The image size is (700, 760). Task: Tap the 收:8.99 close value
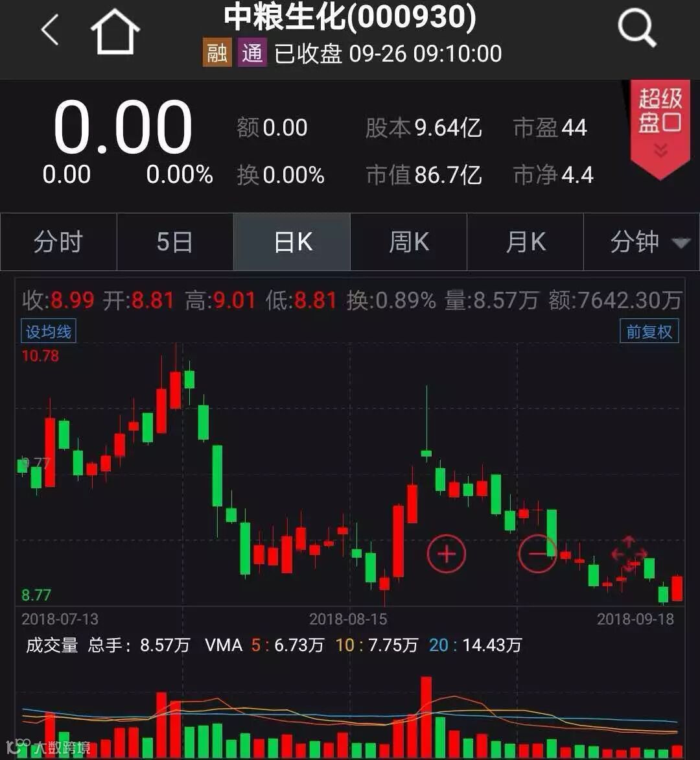(x=58, y=300)
